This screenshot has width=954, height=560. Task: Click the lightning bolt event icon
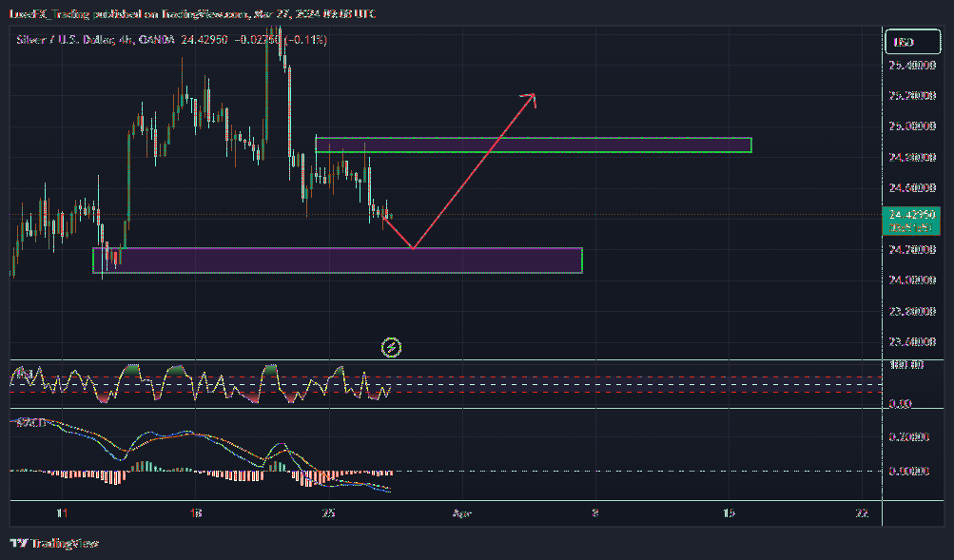pyautogui.click(x=391, y=348)
